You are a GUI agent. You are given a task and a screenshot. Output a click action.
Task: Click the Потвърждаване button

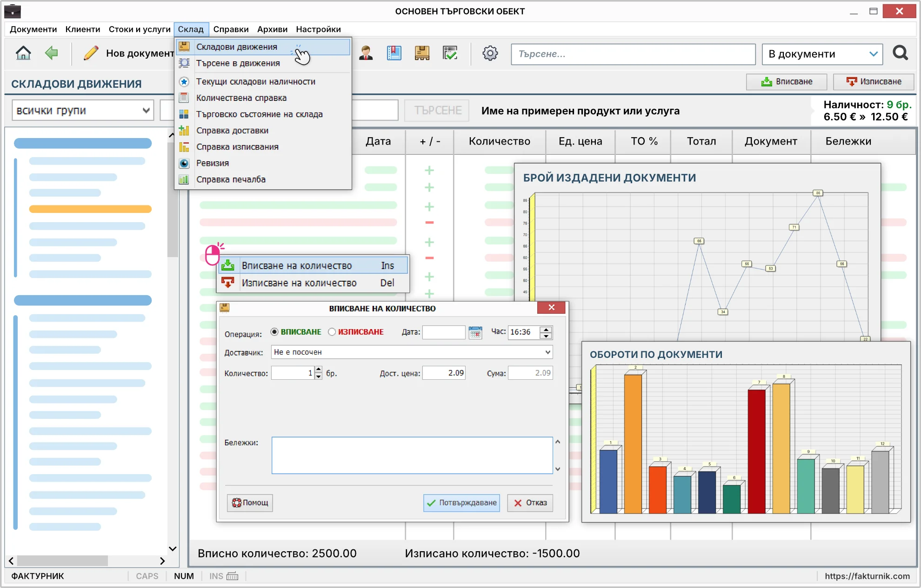click(x=461, y=503)
